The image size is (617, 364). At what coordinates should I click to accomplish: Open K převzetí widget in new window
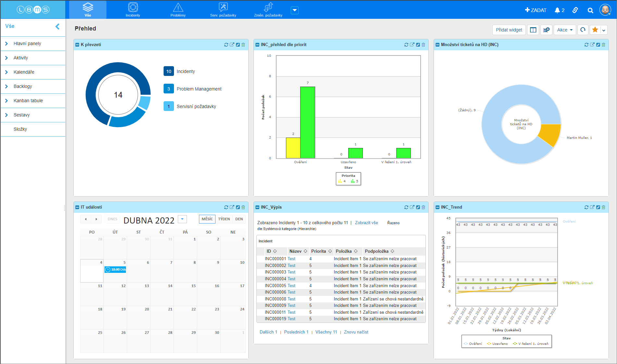232,45
